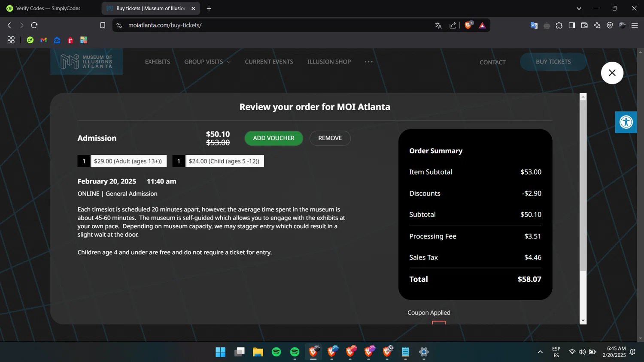Click the February 20, 2025 date text
The height and width of the screenshot is (362, 644).
click(x=107, y=181)
